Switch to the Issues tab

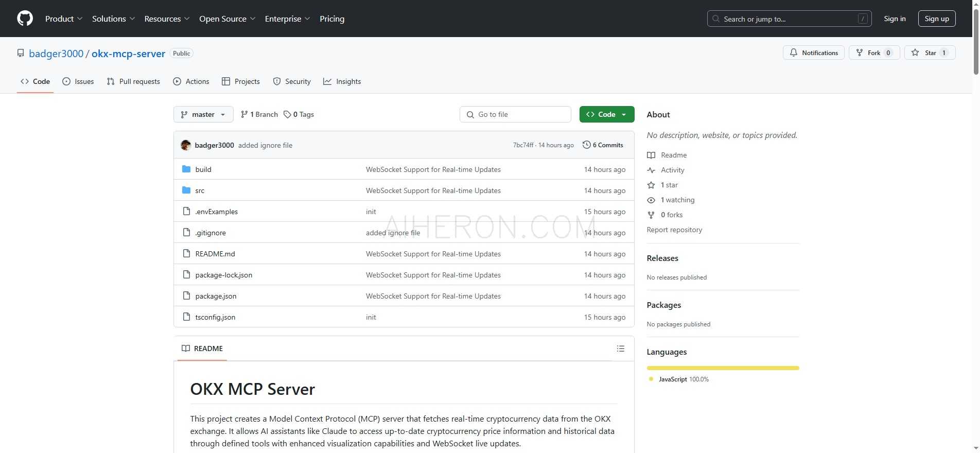click(78, 81)
